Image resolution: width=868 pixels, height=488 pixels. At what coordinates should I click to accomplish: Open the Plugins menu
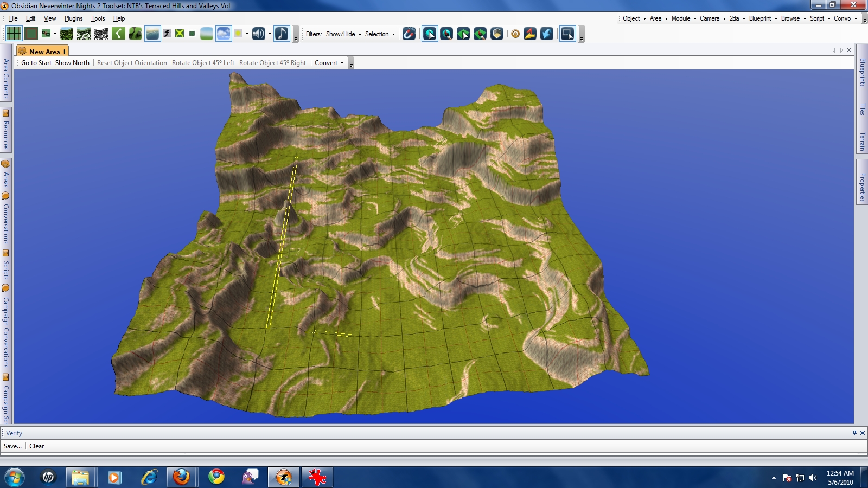coord(73,18)
